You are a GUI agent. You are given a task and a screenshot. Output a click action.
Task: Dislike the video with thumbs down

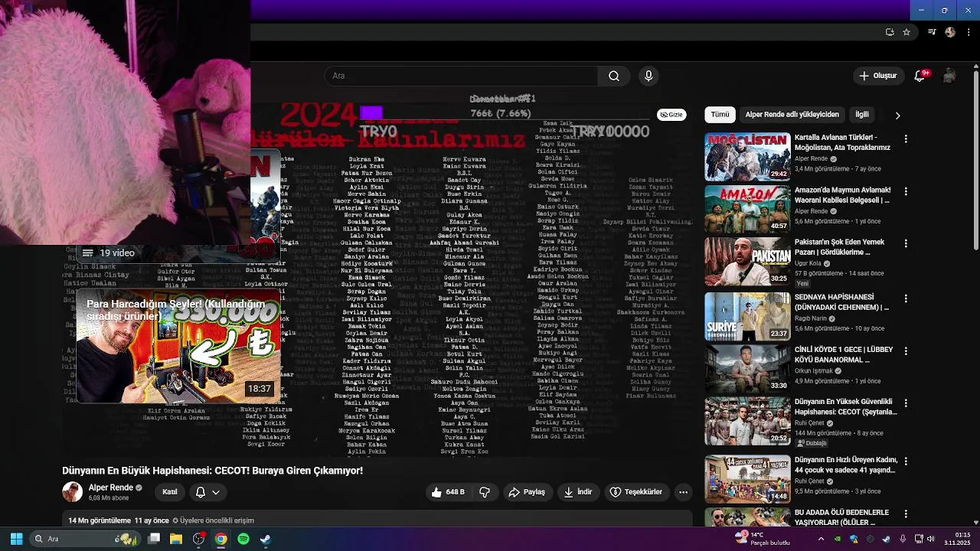485,492
